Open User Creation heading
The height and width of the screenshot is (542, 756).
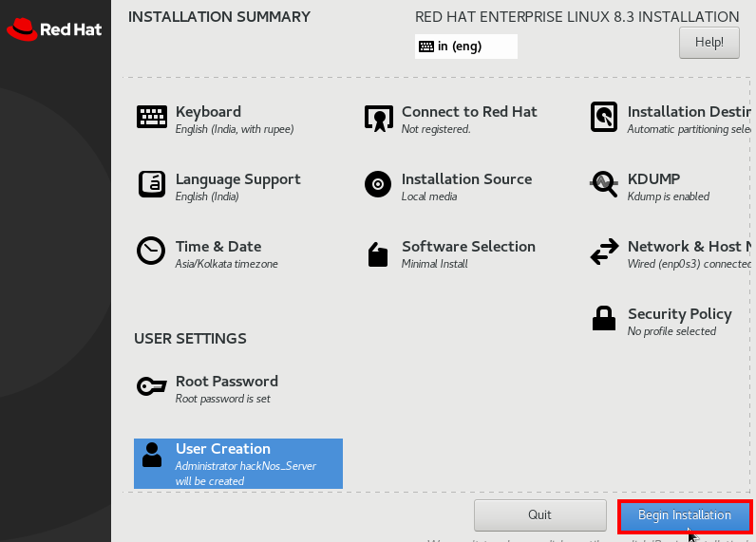tap(223, 449)
